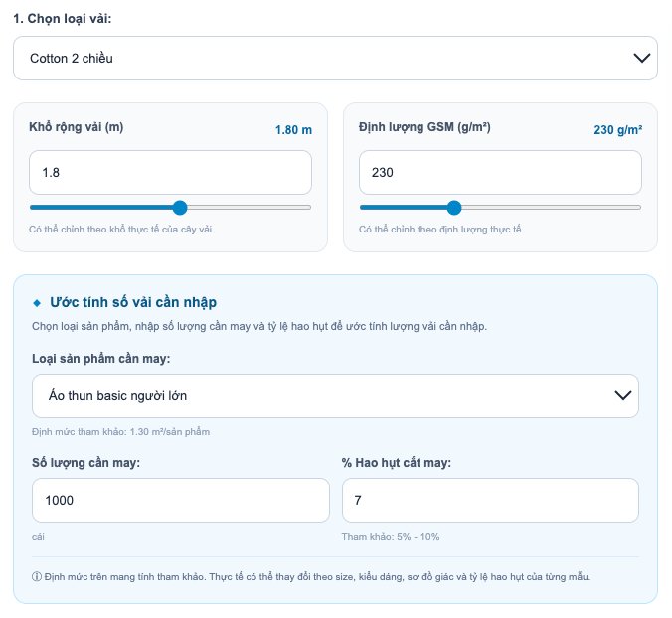Viewport: 672px width, 618px height.
Task: Focus the fabric width field showing 1.8
Action: pyautogui.click(x=170, y=172)
